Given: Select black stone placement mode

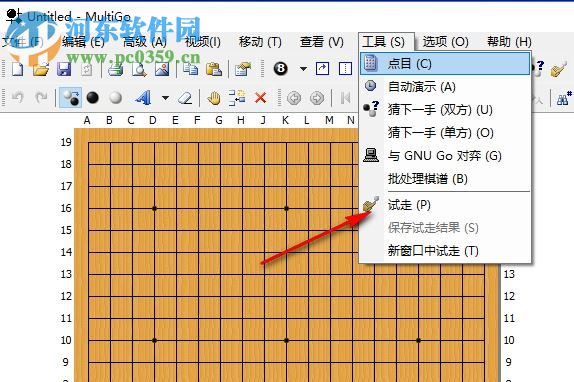Looking at the screenshot, I should pyautogui.click(x=93, y=98).
